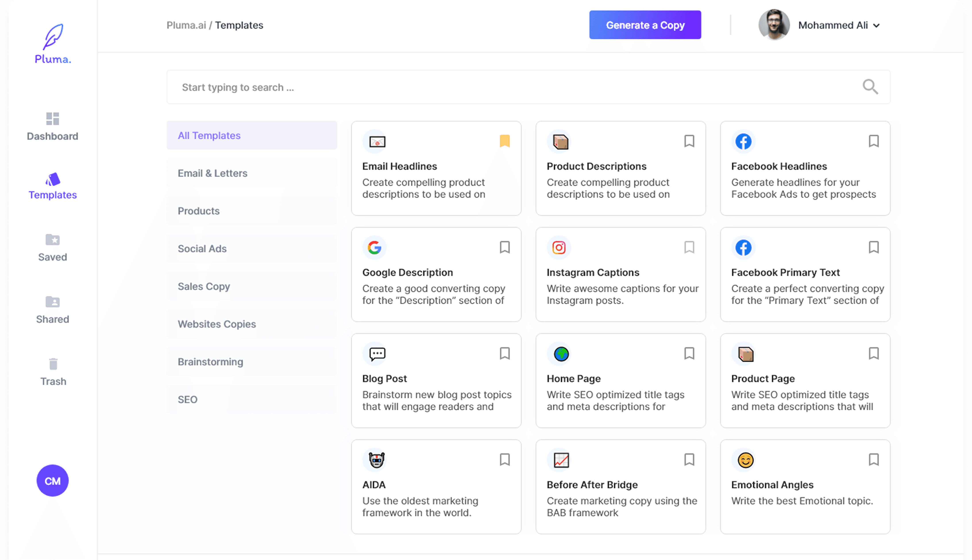Click the Instagram Captions template icon

559,248
